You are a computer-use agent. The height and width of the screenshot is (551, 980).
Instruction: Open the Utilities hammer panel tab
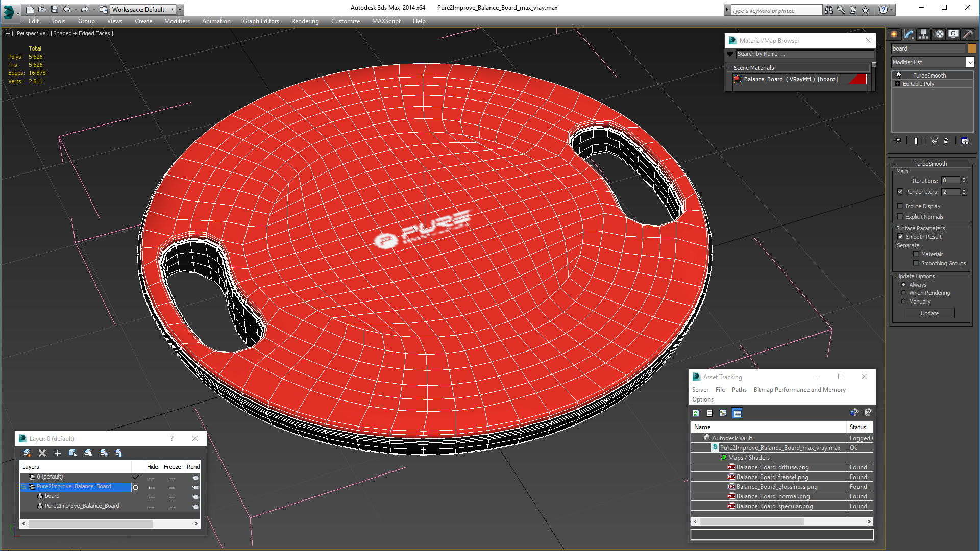tap(968, 34)
